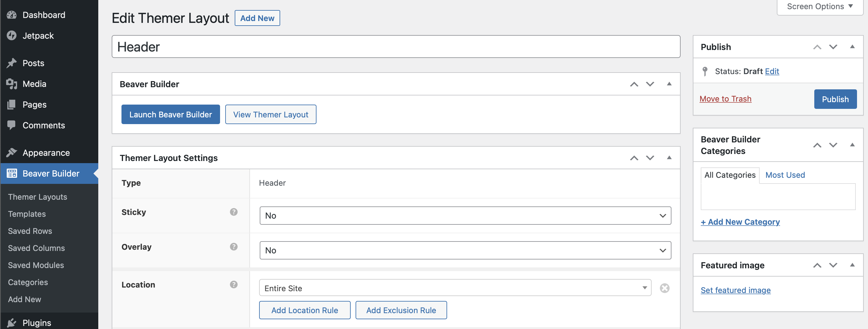Open Comments using the speech bubble icon

(x=12, y=125)
